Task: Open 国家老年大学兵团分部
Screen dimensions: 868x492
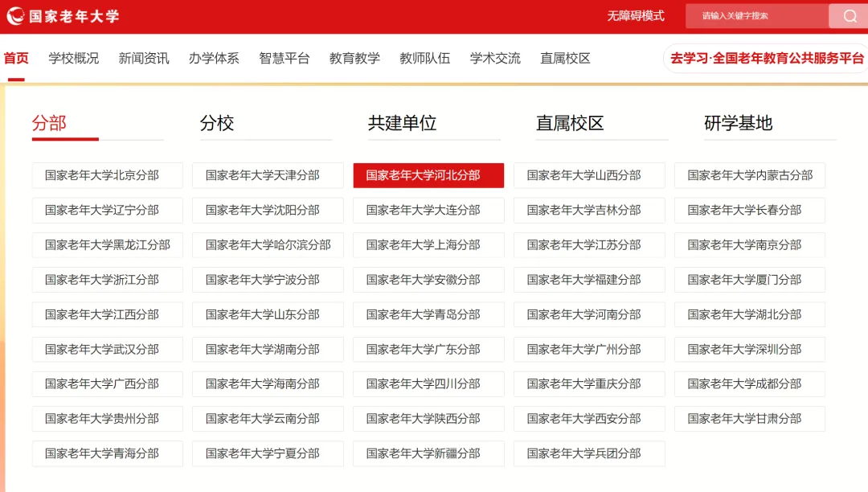Action: (590, 453)
